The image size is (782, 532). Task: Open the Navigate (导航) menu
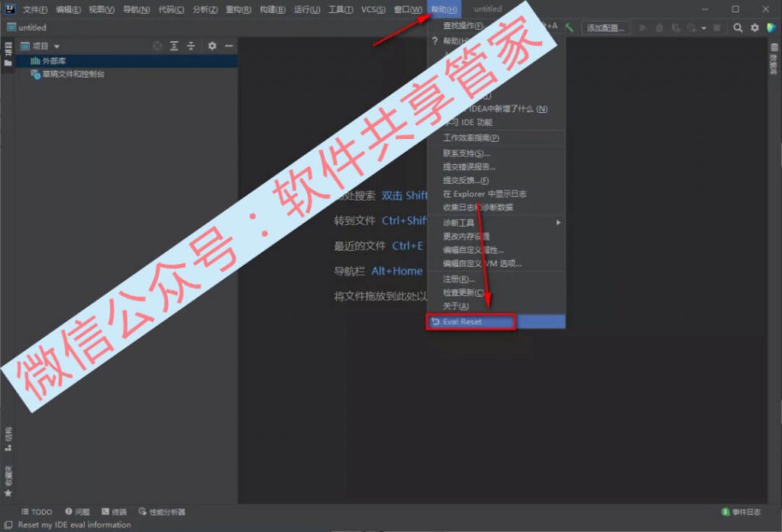pos(136,9)
